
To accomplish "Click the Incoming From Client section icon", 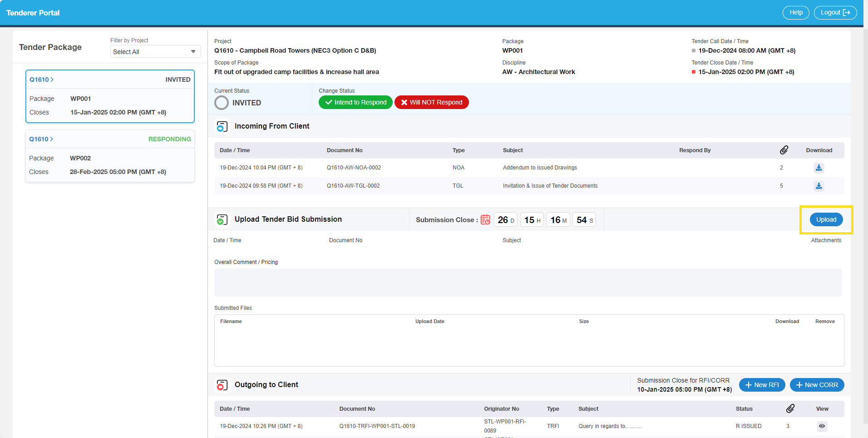I will pos(222,126).
